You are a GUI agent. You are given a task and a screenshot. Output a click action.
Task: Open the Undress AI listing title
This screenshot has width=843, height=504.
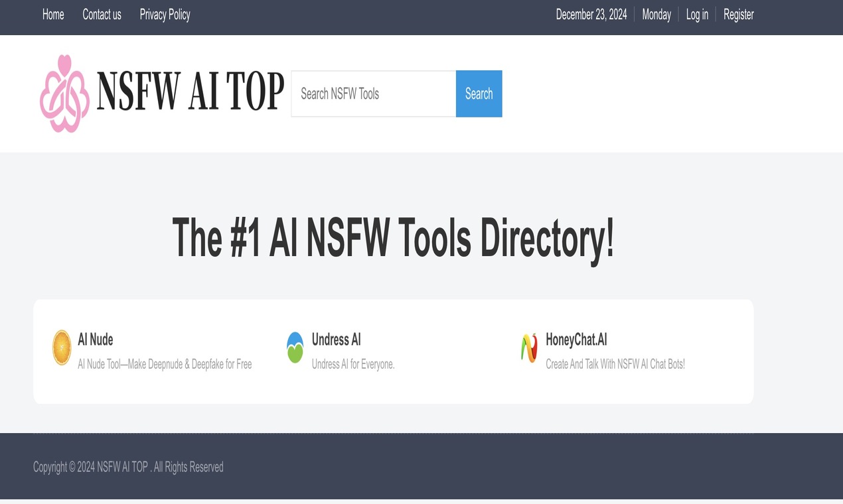(337, 340)
